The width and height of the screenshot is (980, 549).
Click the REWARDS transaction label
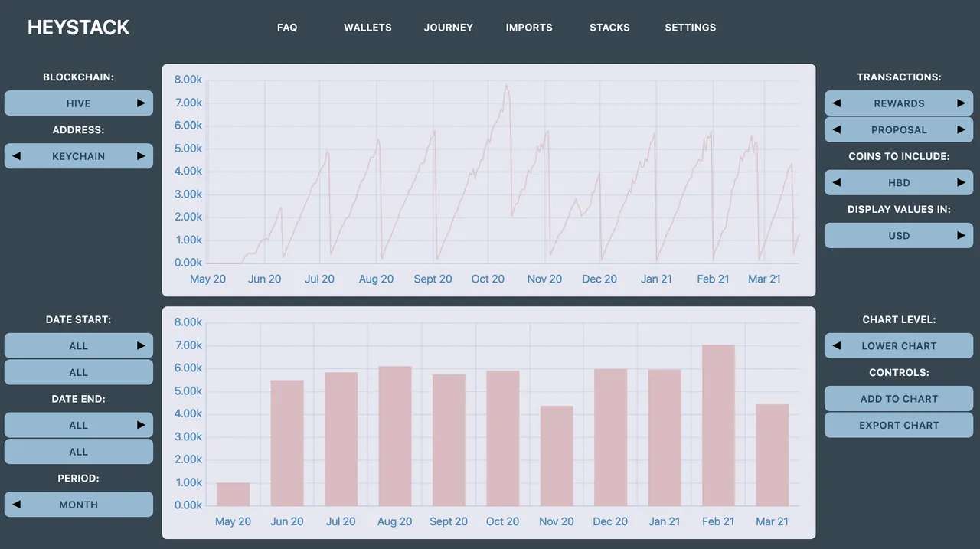tap(899, 103)
